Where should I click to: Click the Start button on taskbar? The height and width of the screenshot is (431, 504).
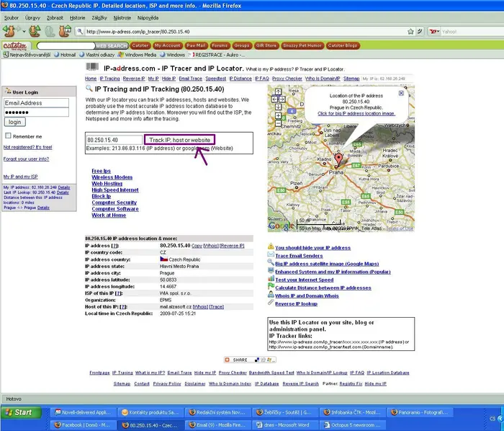click(x=21, y=412)
